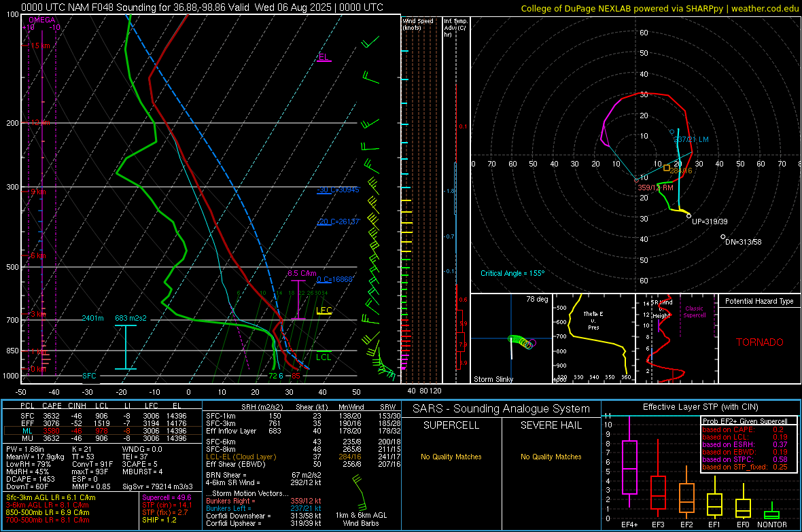Click the MeanW = 17.9g/kg value

click(35, 457)
